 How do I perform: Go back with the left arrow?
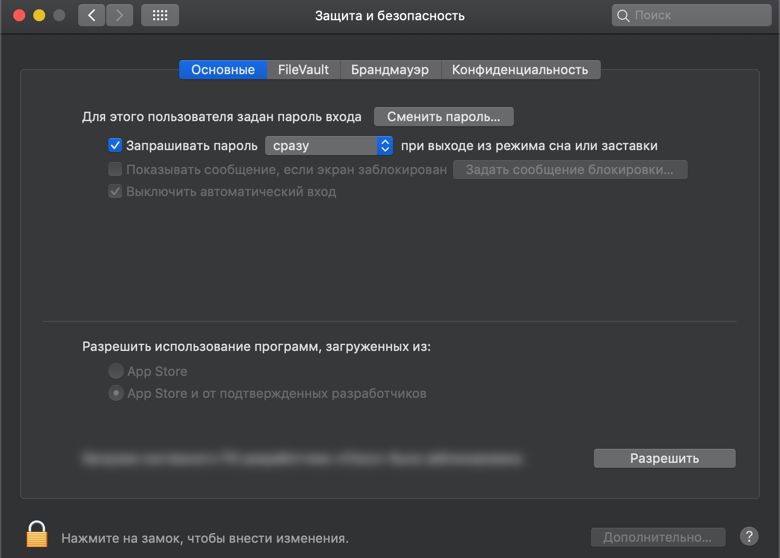[91, 16]
